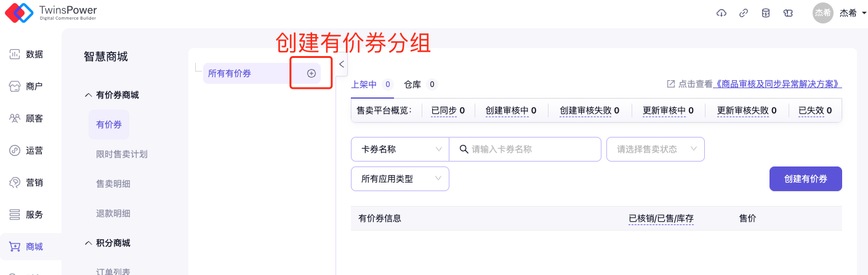This screenshot has width=868, height=275.
Task: Collapse the group panel with left arrow
Action: click(342, 64)
